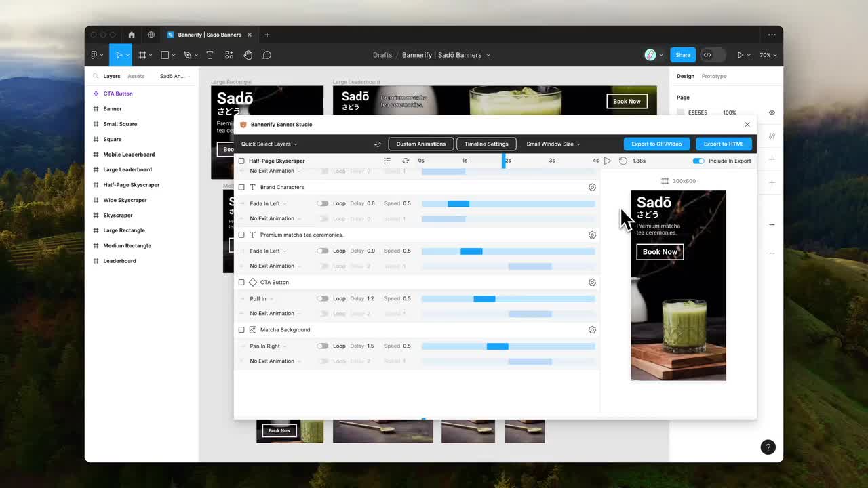Viewport: 868px width, 488px height.
Task: Open No Exit Animation dropdown under Pan In Right
Action: (275, 361)
